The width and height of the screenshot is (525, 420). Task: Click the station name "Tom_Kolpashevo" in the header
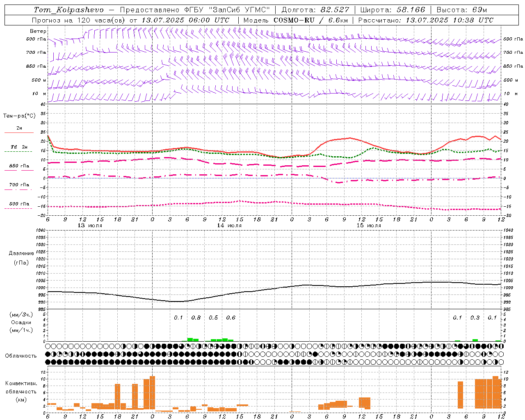tap(69, 10)
